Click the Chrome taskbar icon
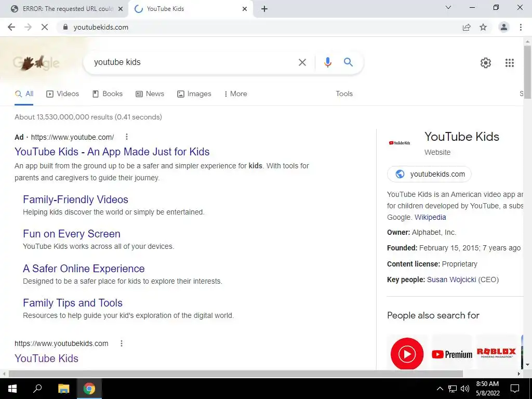The height and width of the screenshot is (399, 532). coord(89,389)
